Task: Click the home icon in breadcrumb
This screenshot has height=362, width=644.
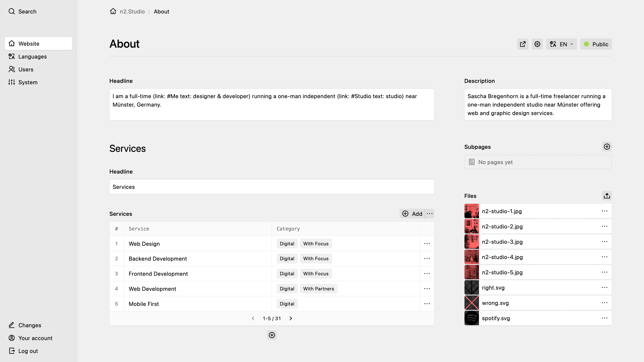Action: (x=113, y=11)
